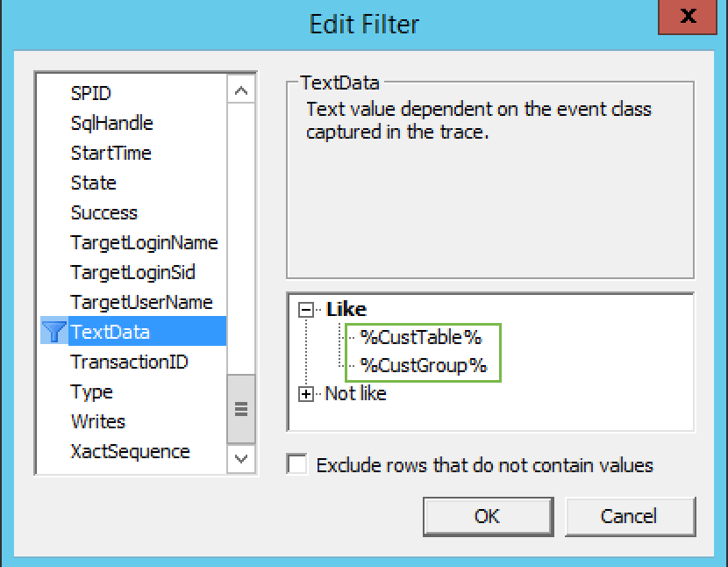Select SPID in the column list
The height and width of the screenshot is (567, 728).
point(91,93)
